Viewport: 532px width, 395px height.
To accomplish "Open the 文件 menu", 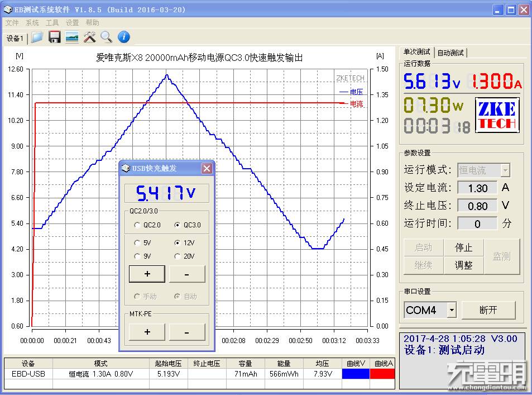I will click(x=12, y=23).
